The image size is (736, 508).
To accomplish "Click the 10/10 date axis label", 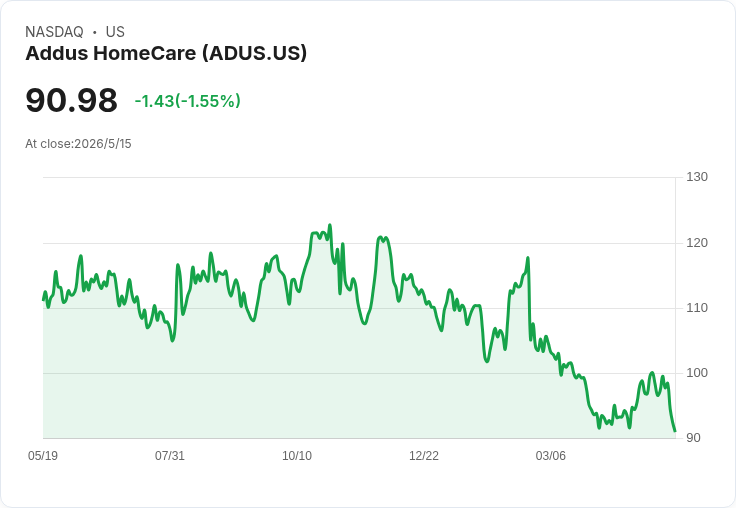I will 297,455.
